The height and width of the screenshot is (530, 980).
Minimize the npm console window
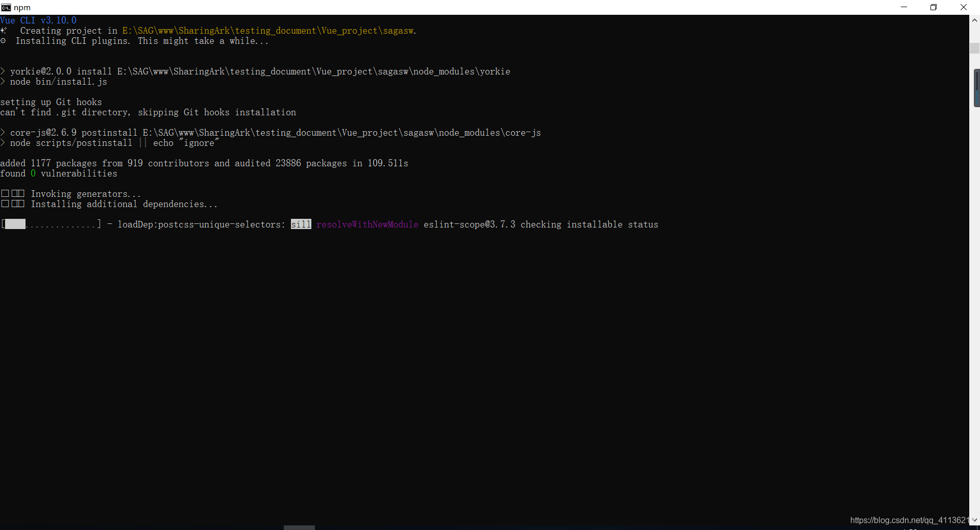[904, 7]
